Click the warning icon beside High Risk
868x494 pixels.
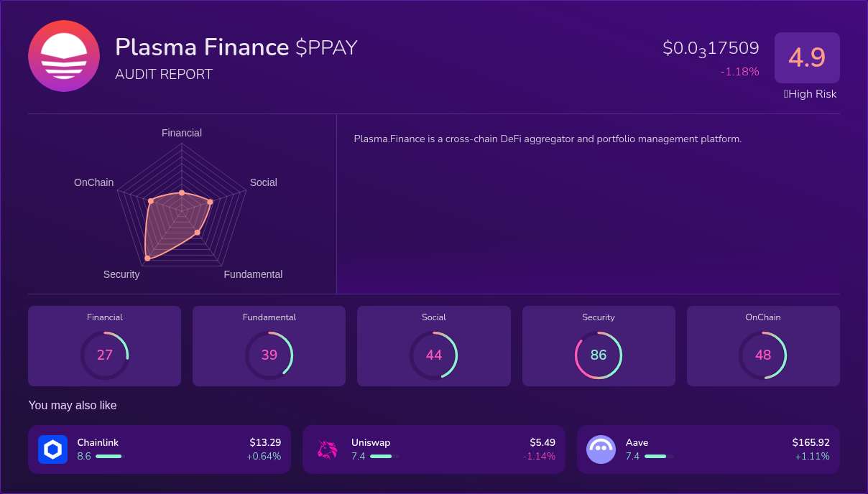tap(785, 94)
